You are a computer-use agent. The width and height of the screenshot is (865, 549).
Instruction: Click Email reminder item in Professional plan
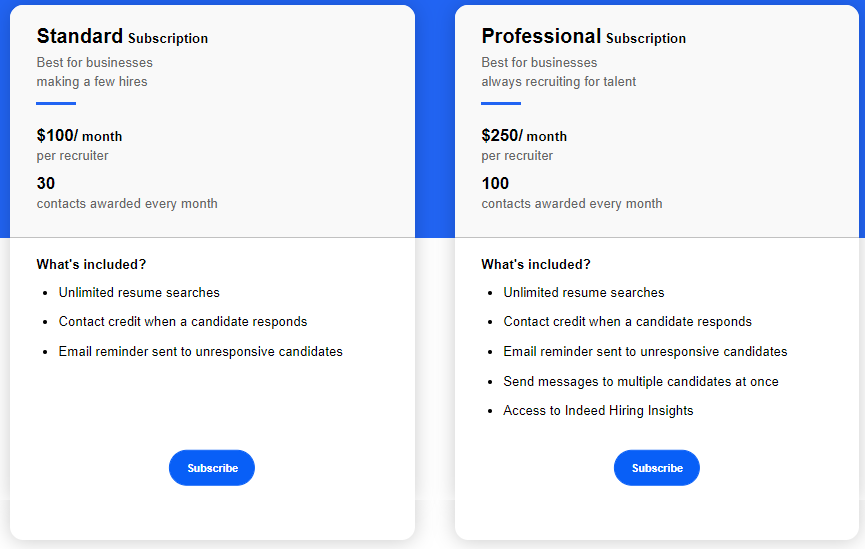[x=645, y=351]
